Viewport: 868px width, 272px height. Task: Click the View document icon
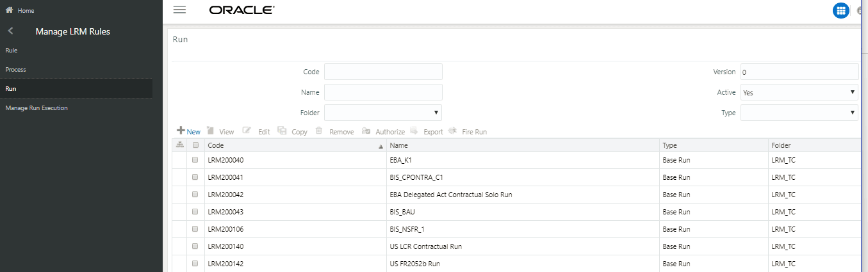209,131
